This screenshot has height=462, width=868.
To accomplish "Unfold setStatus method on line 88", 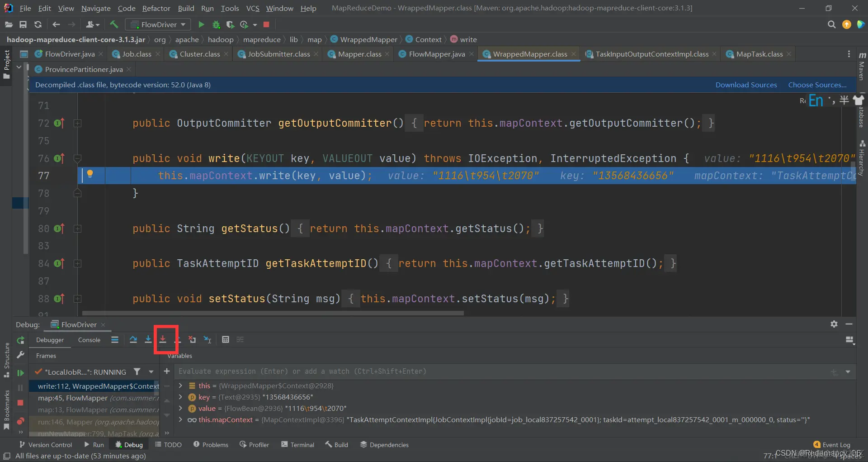I will pyautogui.click(x=78, y=299).
